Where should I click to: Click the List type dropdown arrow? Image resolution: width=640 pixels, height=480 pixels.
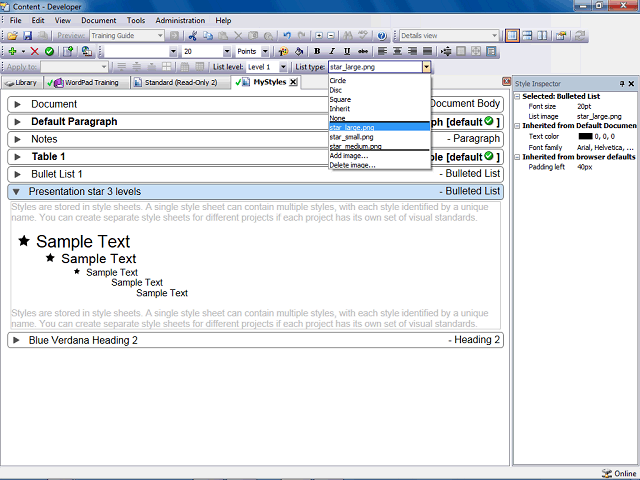(426, 67)
